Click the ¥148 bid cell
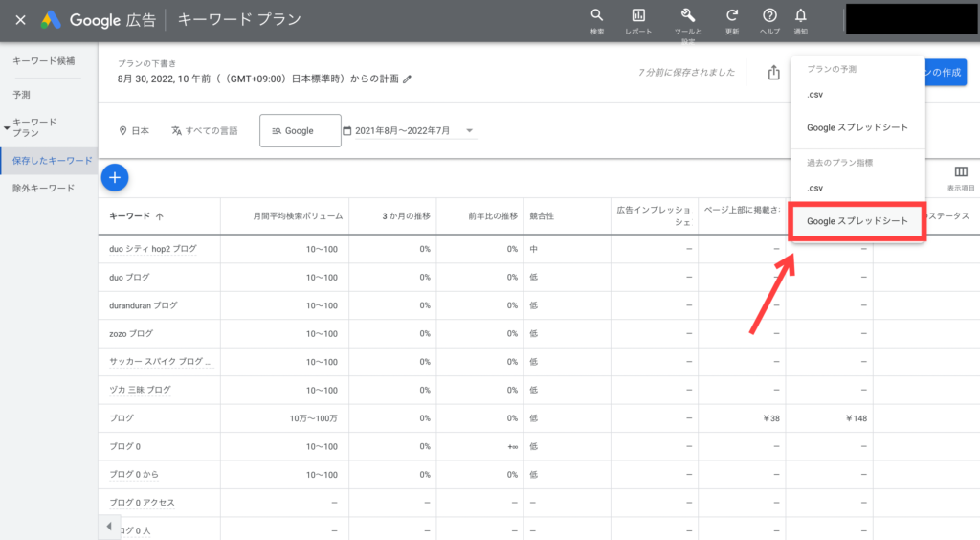 pyautogui.click(x=857, y=418)
